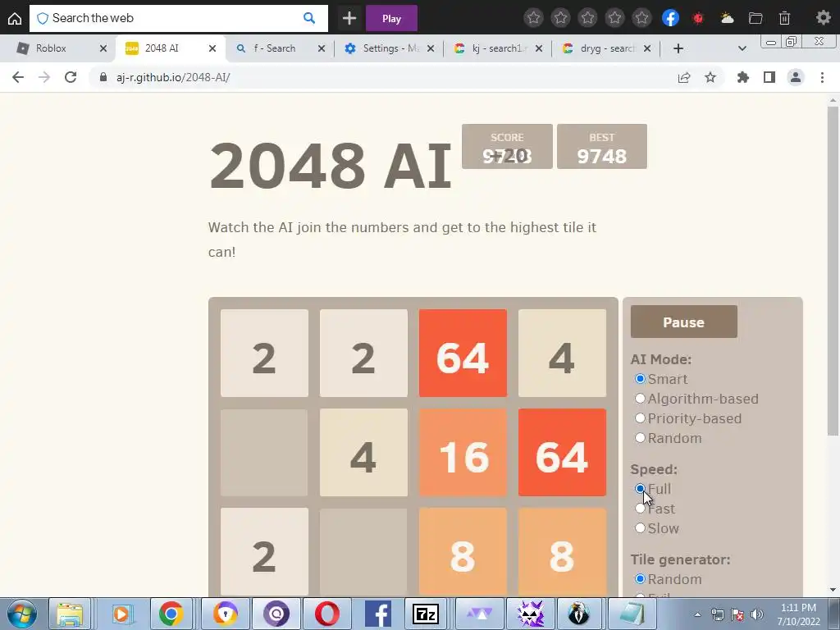
Task: Switch to the dryg - search tab
Action: click(x=607, y=48)
